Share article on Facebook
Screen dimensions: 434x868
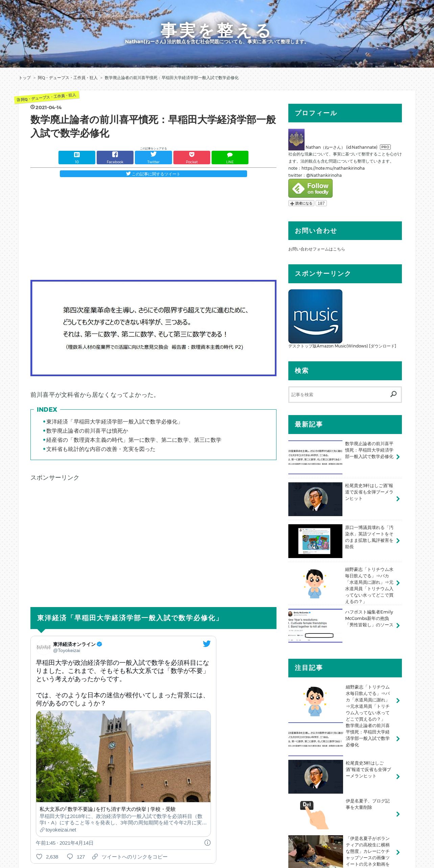tap(115, 158)
